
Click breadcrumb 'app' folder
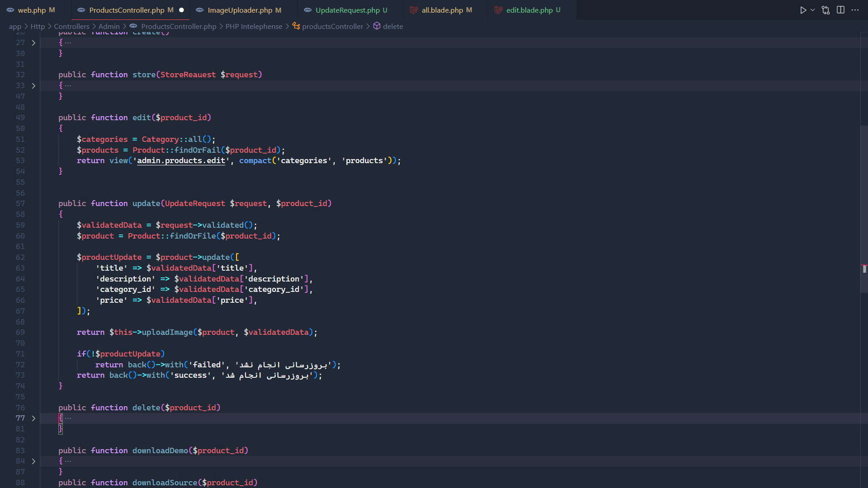[x=15, y=27]
